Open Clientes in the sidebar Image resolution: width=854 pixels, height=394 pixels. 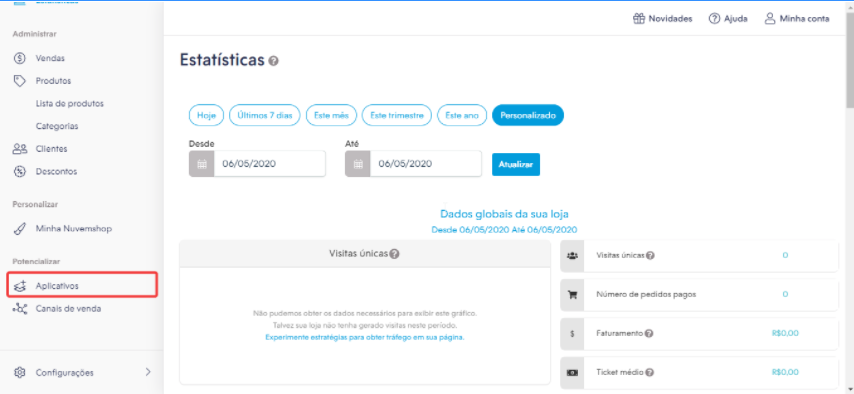click(51, 149)
